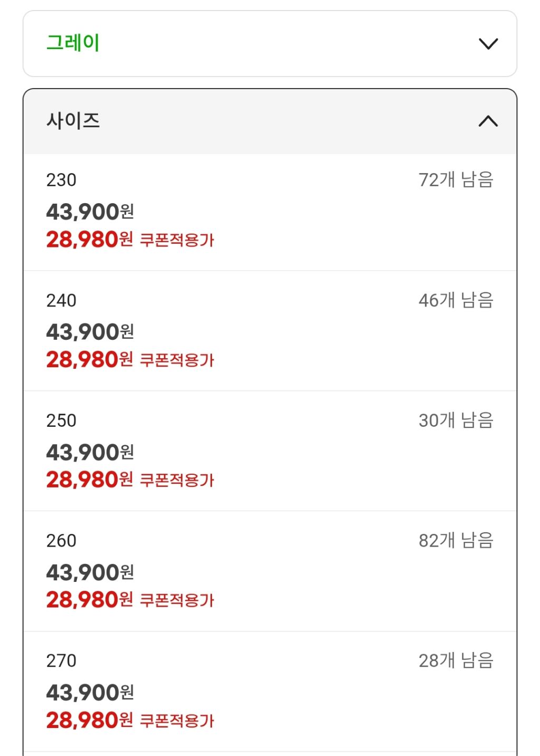Click the 30개 남음 stock label
The width and height of the screenshot is (540, 756).
pyautogui.click(x=456, y=420)
